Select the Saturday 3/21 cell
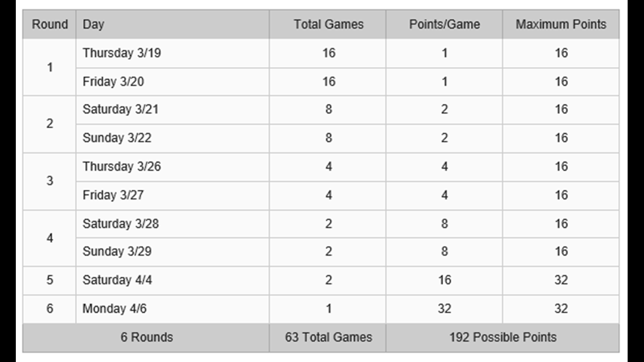644x362 pixels. 172,110
